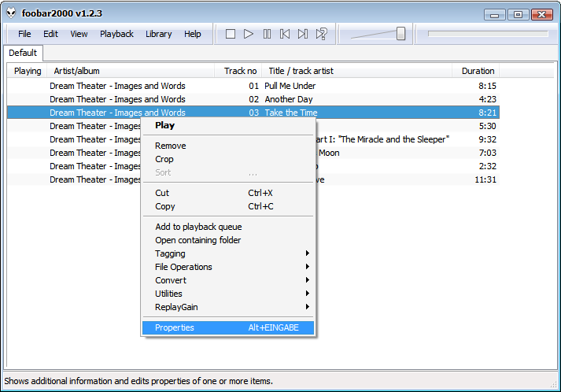This screenshot has width=561, height=392.
Task: Choose Open containing folder
Action: click(x=228, y=240)
